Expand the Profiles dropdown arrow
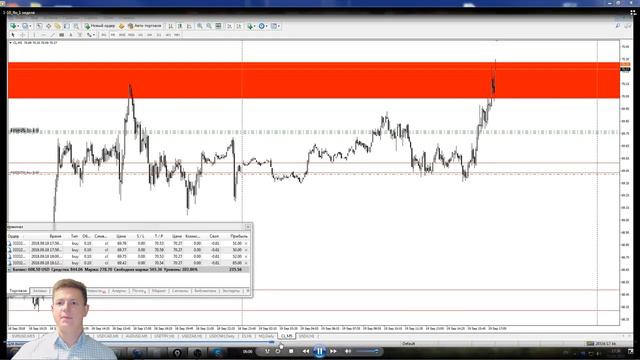The width and height of the screenshot is (640, 360). coord(30,26)
